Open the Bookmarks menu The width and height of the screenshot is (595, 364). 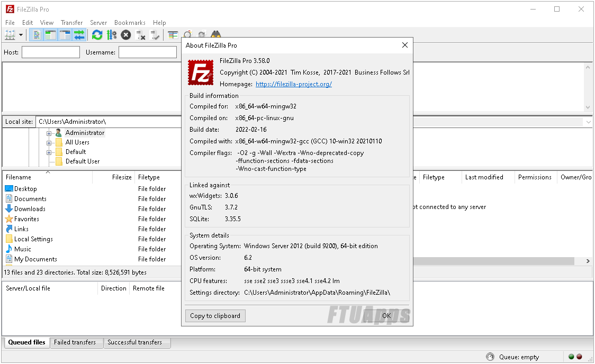(130, 22)
